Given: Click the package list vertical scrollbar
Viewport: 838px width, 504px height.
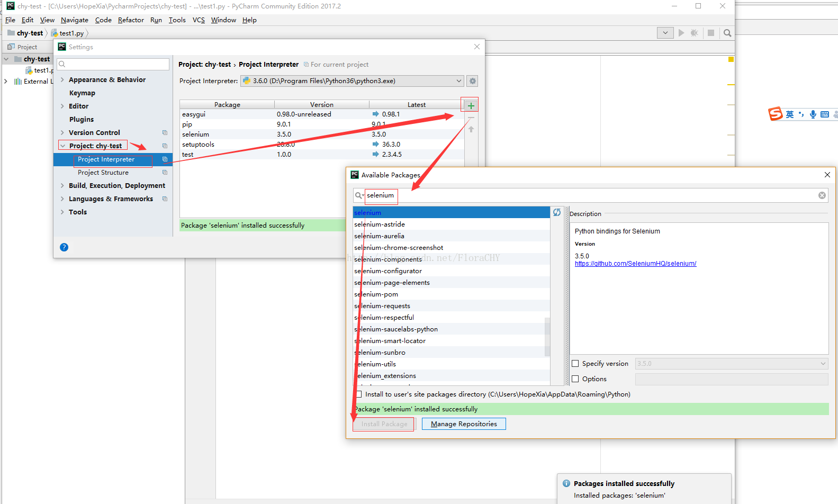Looking at the screenshot, I should tap(547, 336).
